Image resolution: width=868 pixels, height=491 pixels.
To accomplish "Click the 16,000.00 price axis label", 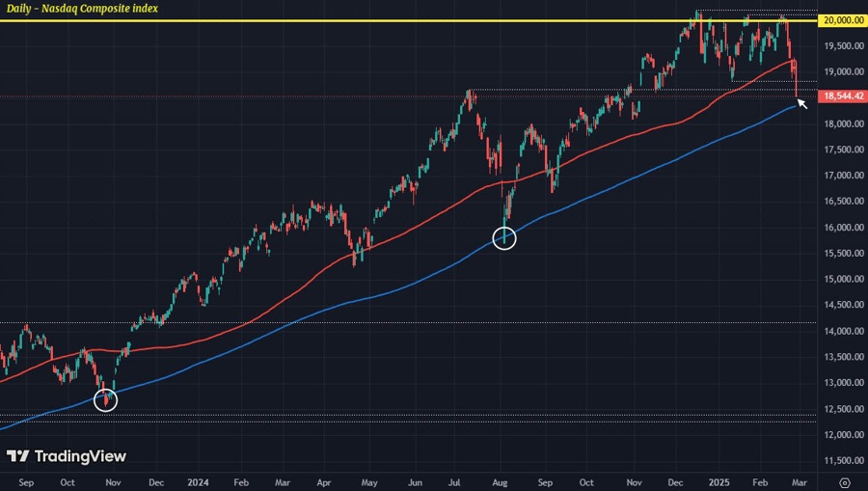I will click(x=841, y=228).
